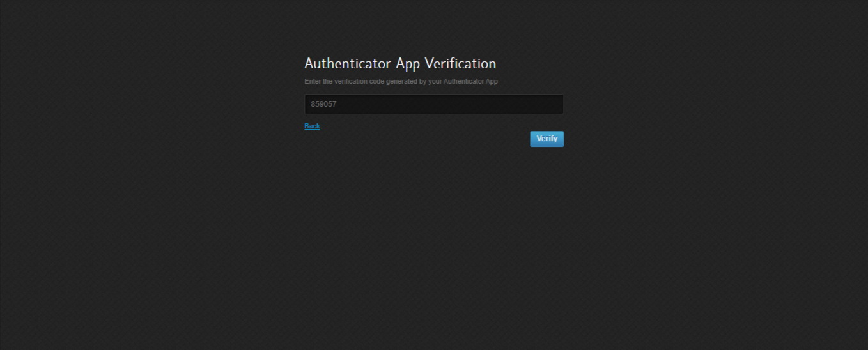
Task: Click the verification code input field
Action: coord(433,104)
